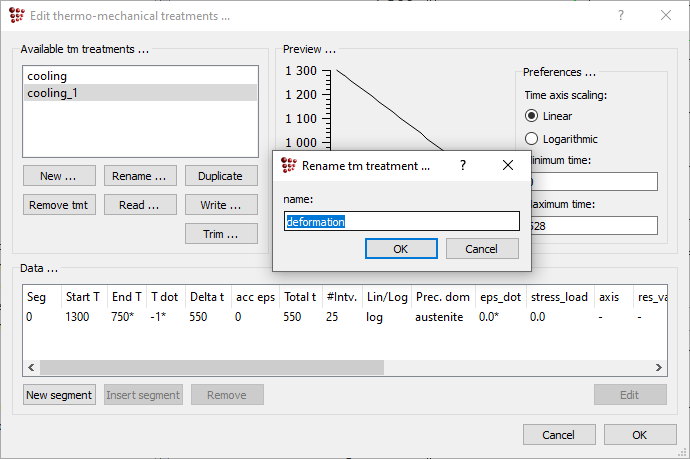This screenshot has height=459, width=690.
Task: Close the Rename tm treatment dialog
Action: (508, 165)
